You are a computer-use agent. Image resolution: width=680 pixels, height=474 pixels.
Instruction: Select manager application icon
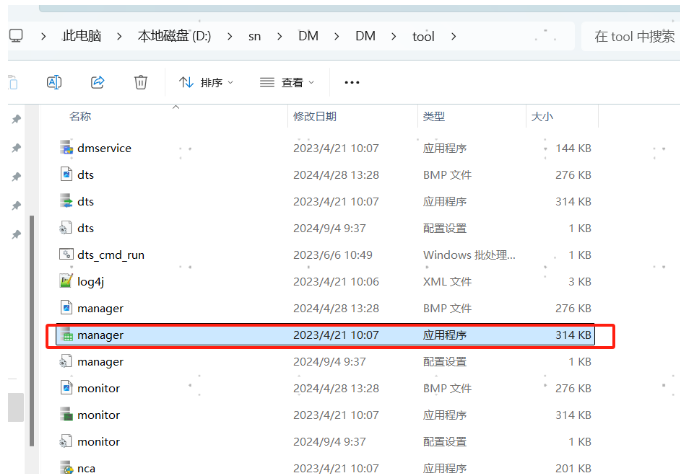click(x=66, y=334)
